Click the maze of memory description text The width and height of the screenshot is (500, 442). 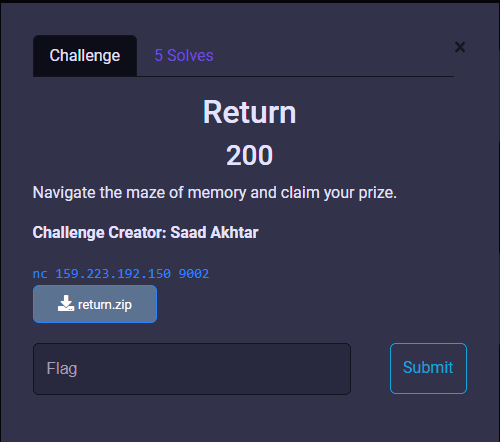(x=215, y=193)
